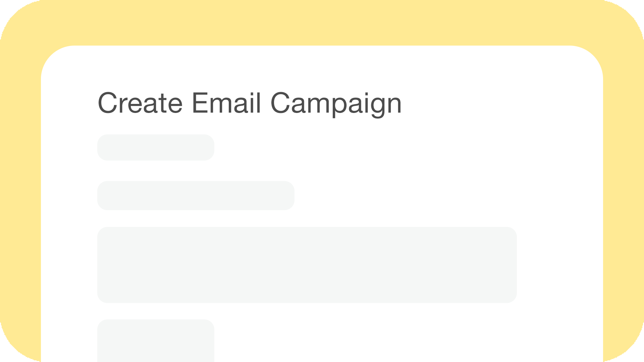Select the medium-width gray field in second row
The image size is (644, 362).
tap(196, 195)
